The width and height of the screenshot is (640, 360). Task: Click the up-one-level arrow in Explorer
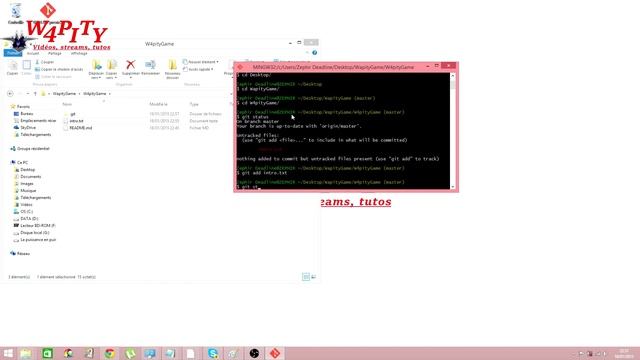point(36,94)
